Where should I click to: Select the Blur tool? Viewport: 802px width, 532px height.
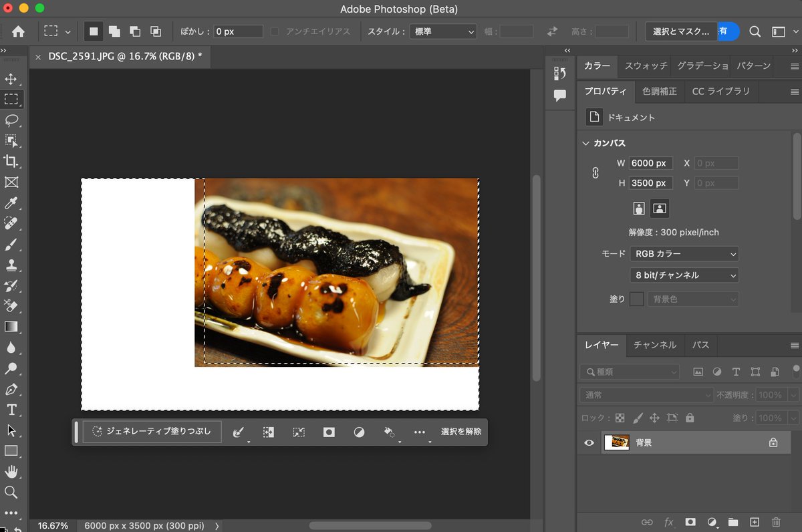point(11,348)
